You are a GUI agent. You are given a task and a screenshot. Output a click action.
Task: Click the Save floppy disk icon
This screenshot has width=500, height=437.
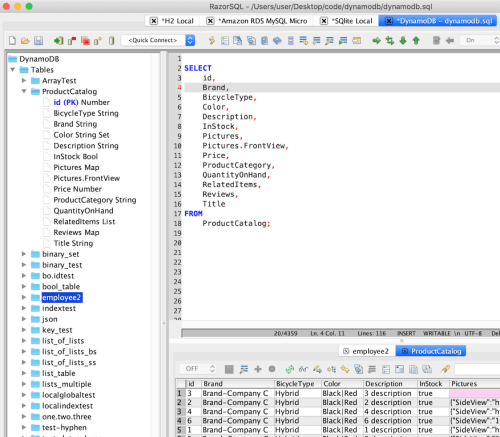38,41
